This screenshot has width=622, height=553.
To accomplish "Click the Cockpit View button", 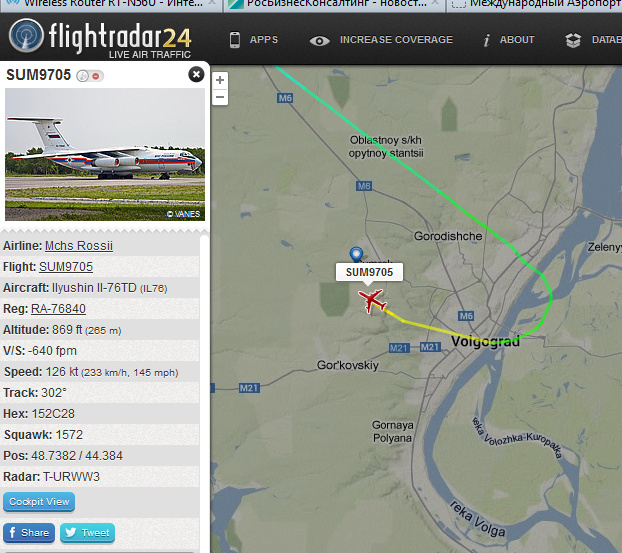I will [x=39, y=502].
